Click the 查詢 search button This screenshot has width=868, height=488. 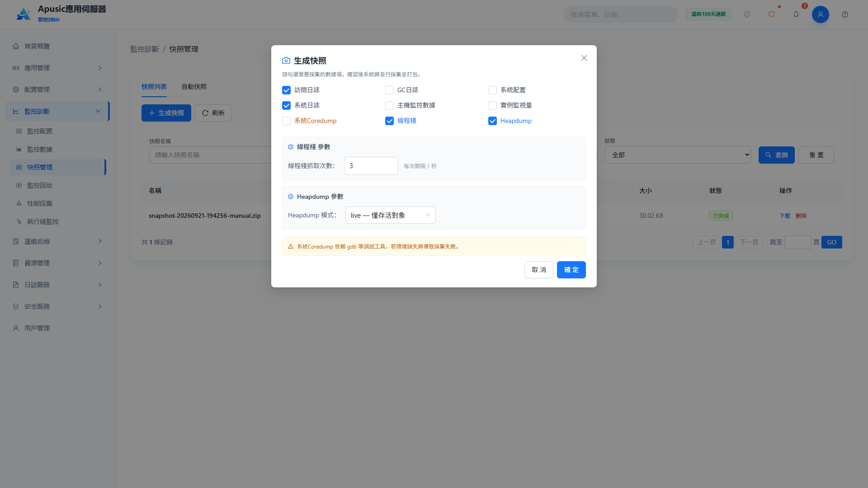(x=777, y=155)
